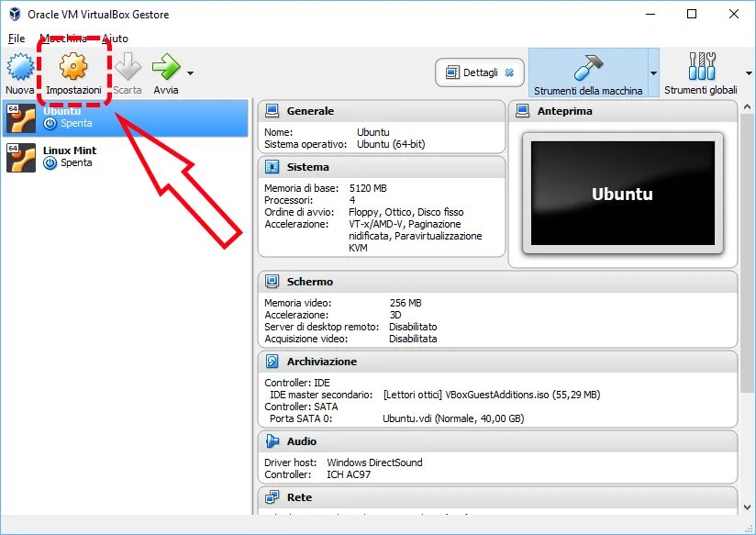
Task: Expand the Strumenti della macchina dropdown arrow
Action: click(x=653, y=73)
